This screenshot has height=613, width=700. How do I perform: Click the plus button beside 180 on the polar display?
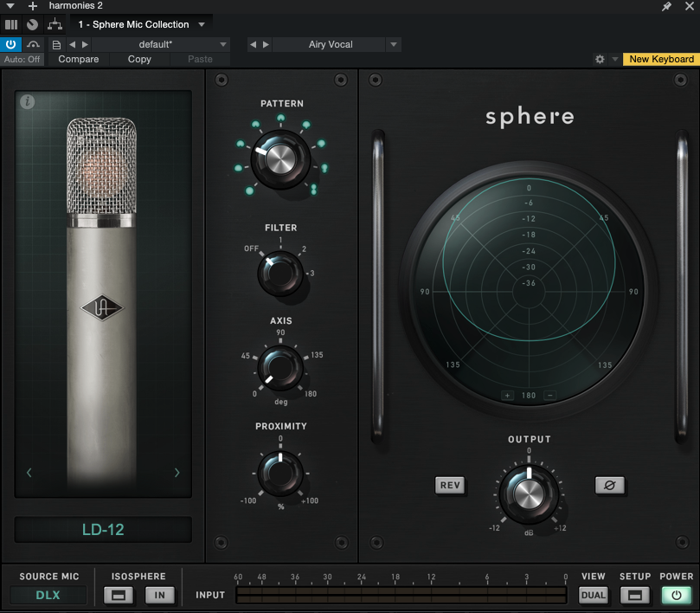507,396
